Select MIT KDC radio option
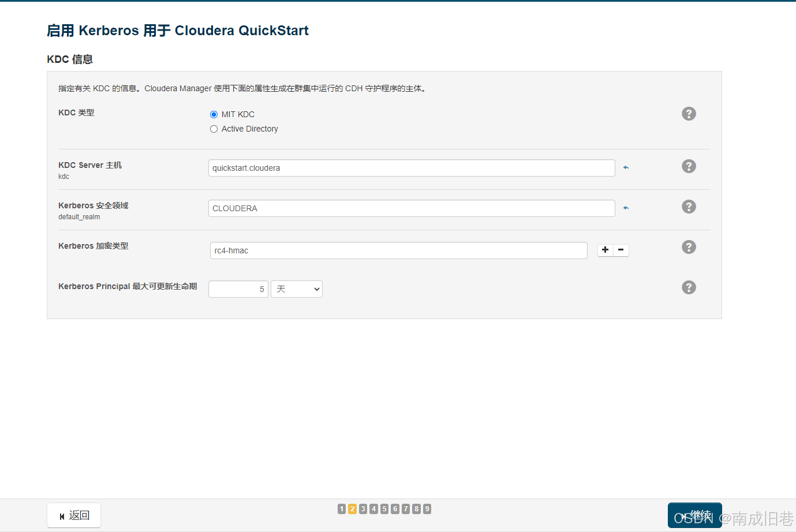This screenshot has width=796, height=532. [x=214, y=114]
